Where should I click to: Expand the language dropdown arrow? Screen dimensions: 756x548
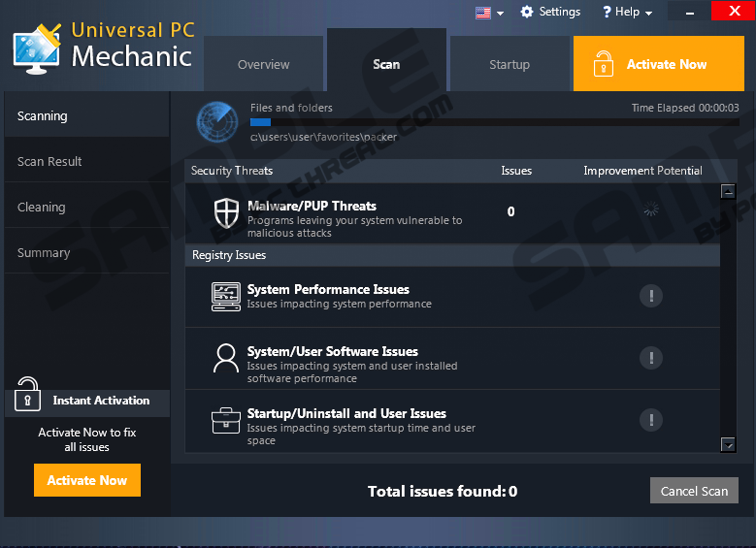click(500, 14)
